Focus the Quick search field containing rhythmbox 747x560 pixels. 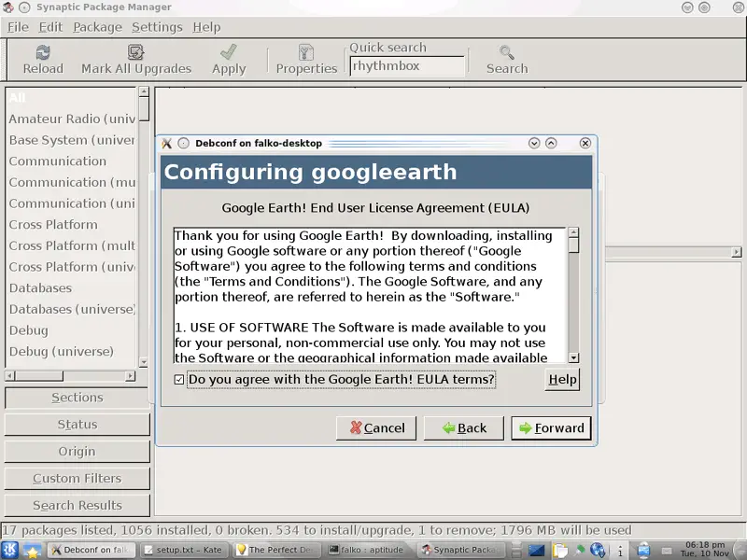(x=407, y=66)
